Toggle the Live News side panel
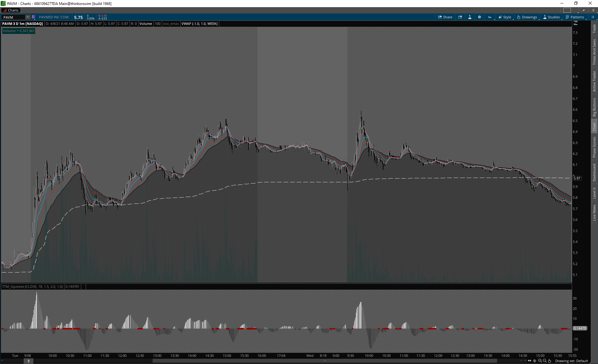This screenshot has height=364, width=598. coord(594,212)
